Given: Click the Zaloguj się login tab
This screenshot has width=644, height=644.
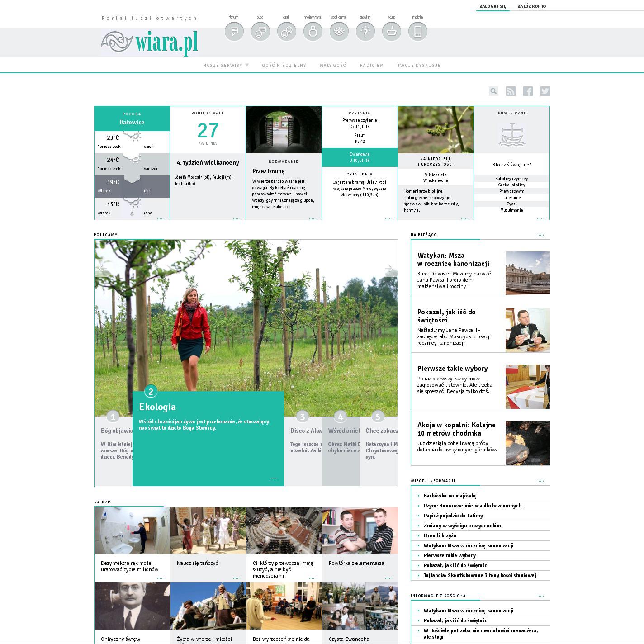Looking at the screenshot, I should [493, 6].
